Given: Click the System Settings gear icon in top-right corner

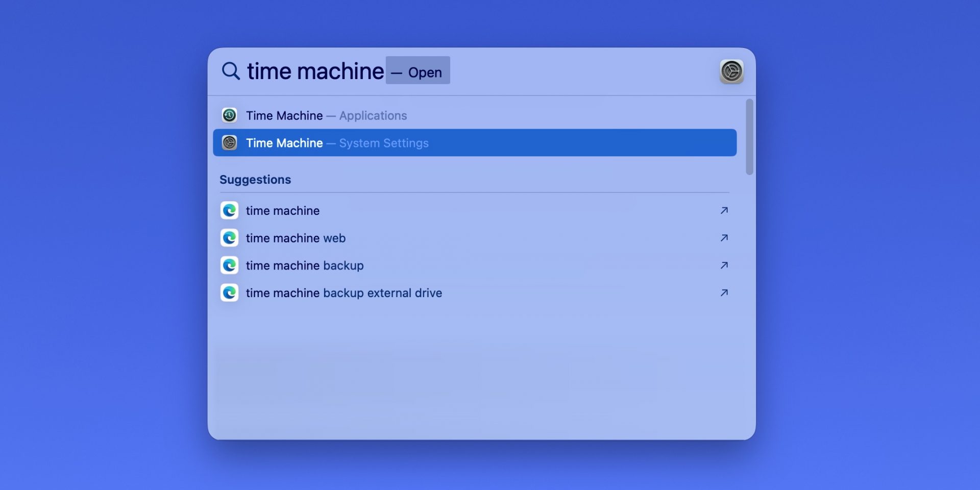Looking at the screenshot, I should pyautogui.click(x=732, y=71).
